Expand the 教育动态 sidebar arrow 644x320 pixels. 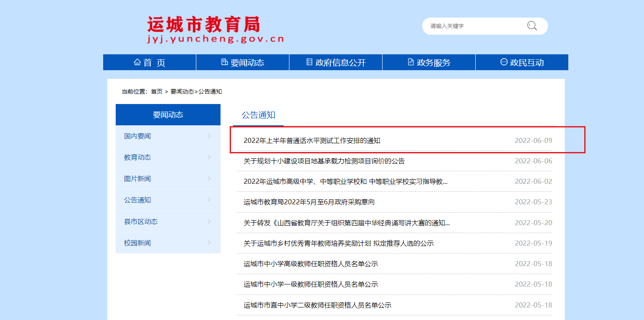click(209, 157)
